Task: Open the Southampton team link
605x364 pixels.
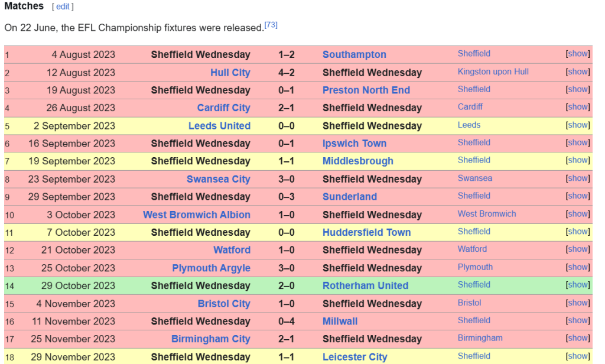Action: point(354,54)
